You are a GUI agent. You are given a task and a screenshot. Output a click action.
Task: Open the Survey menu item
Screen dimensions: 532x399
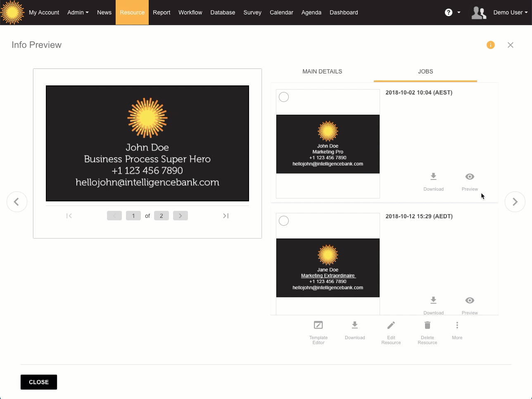click(252, 12)
